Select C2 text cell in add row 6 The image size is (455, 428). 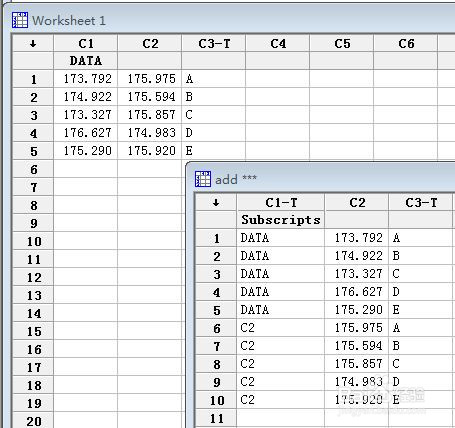point(281,328)
